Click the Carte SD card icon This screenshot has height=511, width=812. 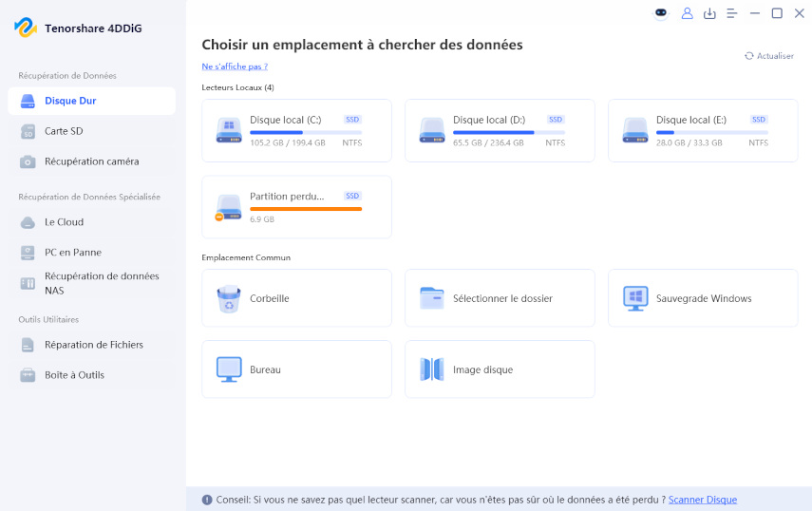pyautogui.click(x=28, y=131)
